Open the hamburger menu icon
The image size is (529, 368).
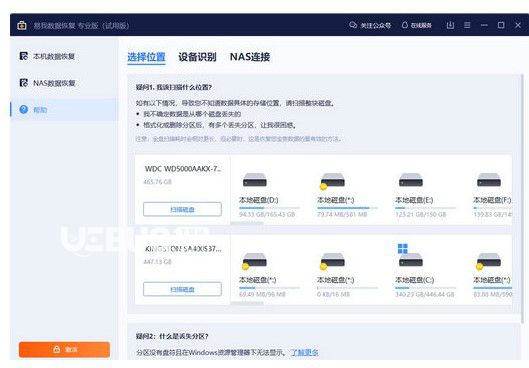[x=467, y=25]
